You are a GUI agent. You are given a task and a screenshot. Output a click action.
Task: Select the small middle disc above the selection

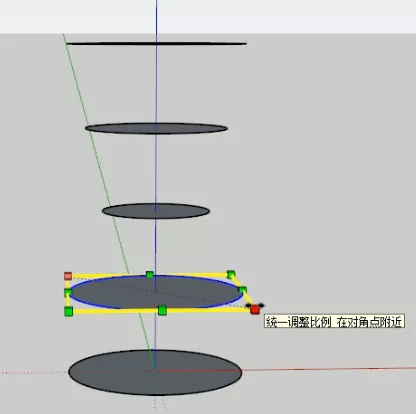click(156, 211)
